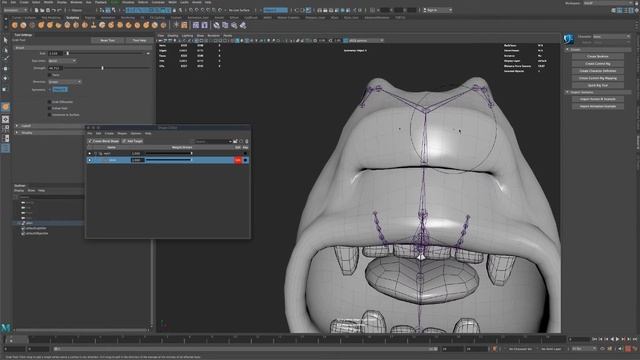Toggle the Follow Path checkbox

[49, 109]
